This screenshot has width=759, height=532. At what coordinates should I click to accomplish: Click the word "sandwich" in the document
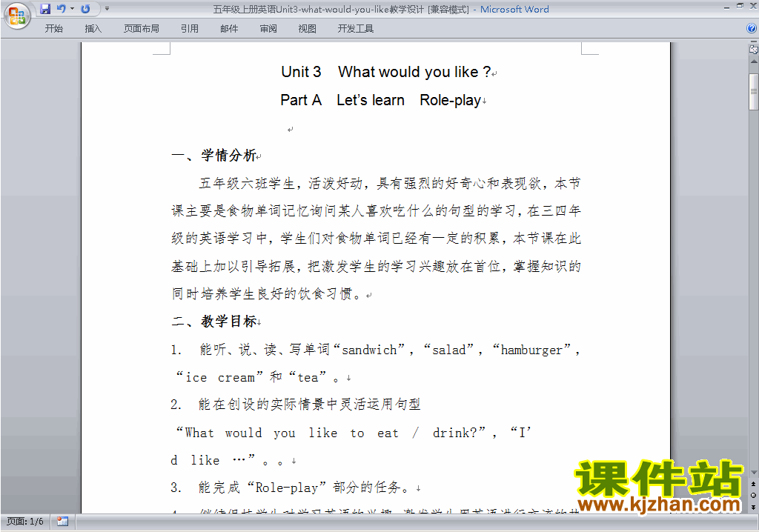point(369,350)
